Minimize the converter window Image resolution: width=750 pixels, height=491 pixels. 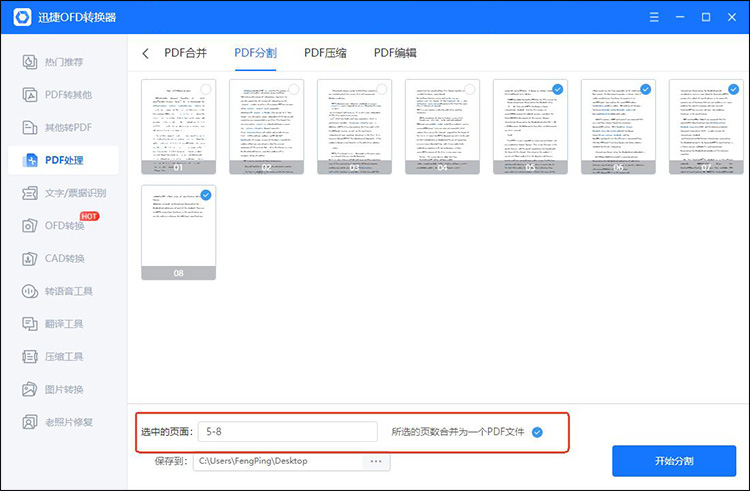[x=680, y=17]
